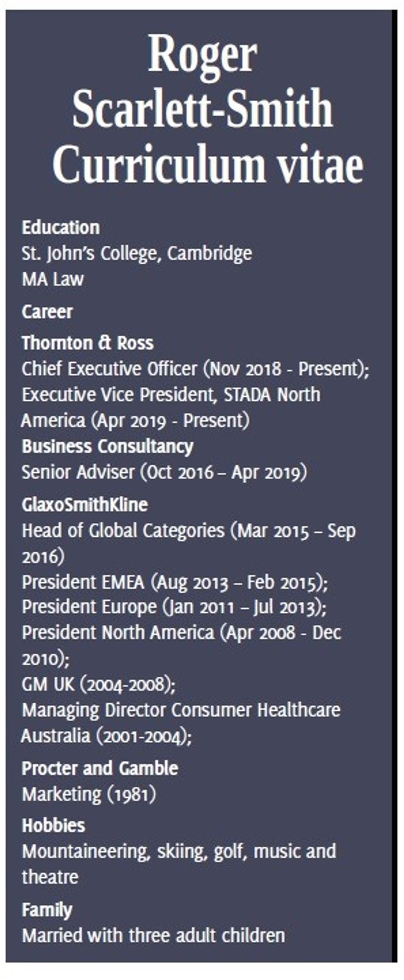Click the "Senior Adviser" line

pyautogui.click(x=164, y=472)
